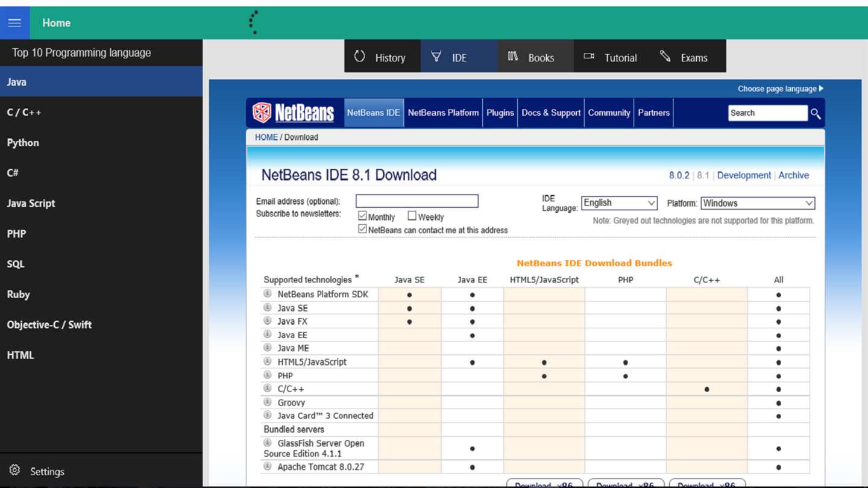Viewport: 868px width, 488px height.
Task: Click the Home title in header
Action: pyautogui.click(x=56, y=23)
